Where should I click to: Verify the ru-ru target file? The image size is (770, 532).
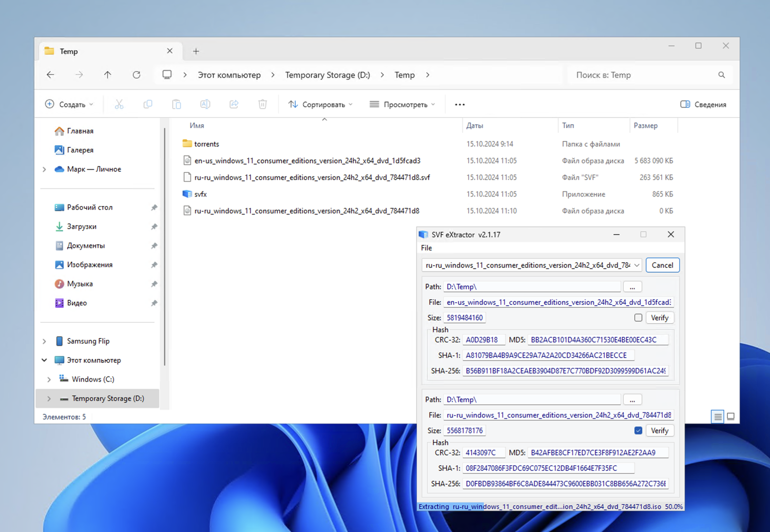pyautogui.click(x=660, y=430)
